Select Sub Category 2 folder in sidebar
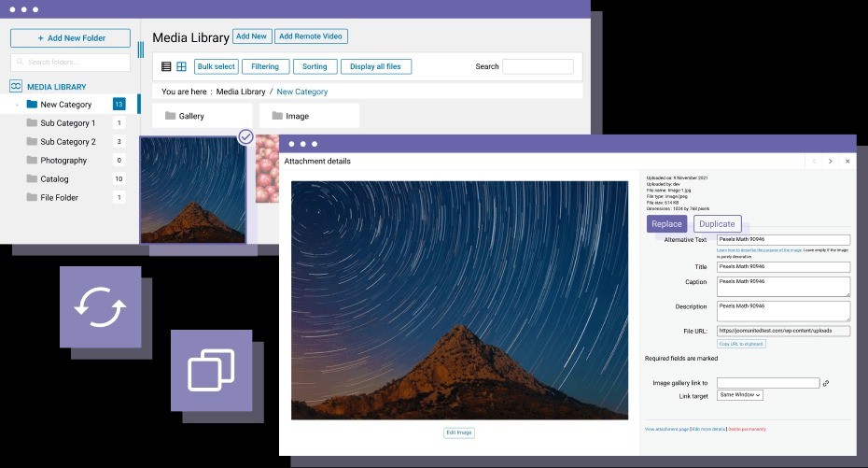868x468 pixels. (x=67, y=142)
